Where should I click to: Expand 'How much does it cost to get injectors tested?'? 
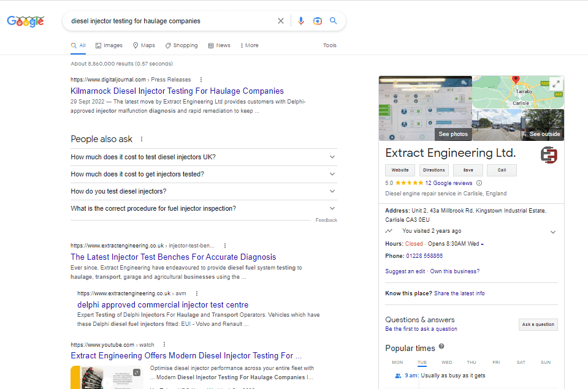pos(204,174)
